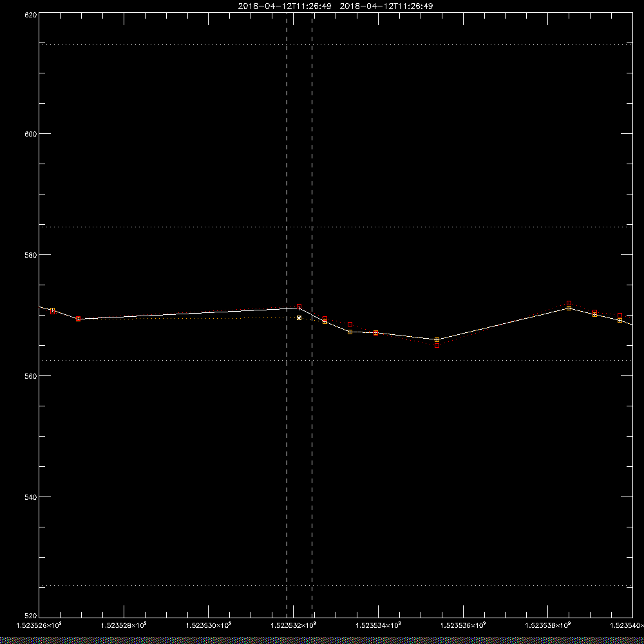This screenshot has height=644, width=644.
Task: Select the 1.523528×10⁹ x-axis label
Action: tap(124, 625)
